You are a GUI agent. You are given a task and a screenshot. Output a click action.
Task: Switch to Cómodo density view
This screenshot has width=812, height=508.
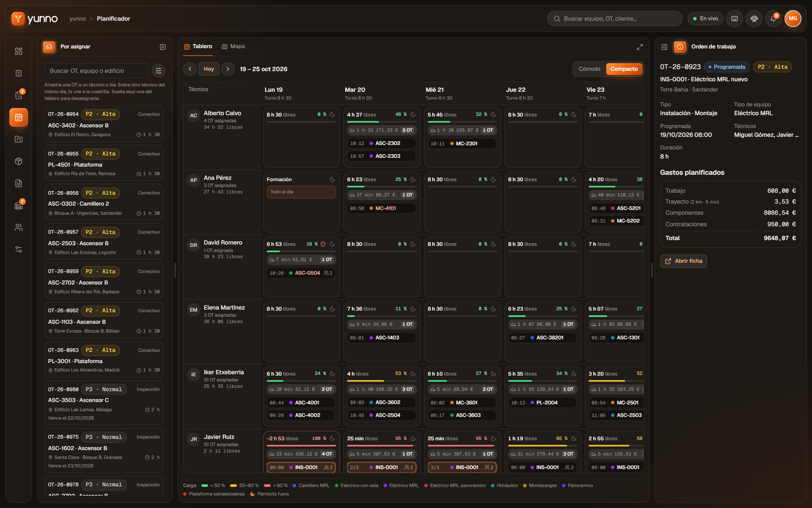tap(589, 69)
